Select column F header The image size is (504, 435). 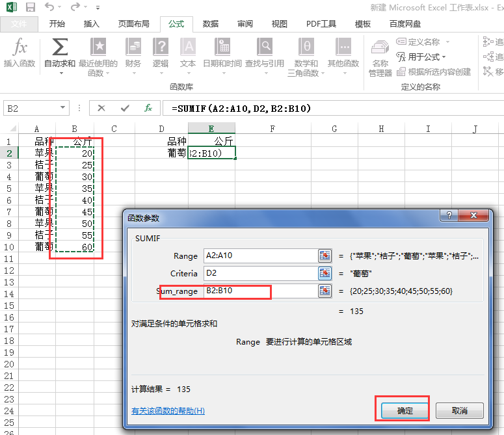point(273,129)
